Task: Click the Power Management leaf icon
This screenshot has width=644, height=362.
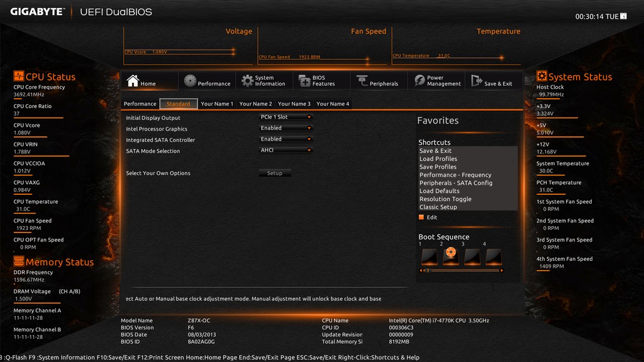Action: click(x=419, y=81)
